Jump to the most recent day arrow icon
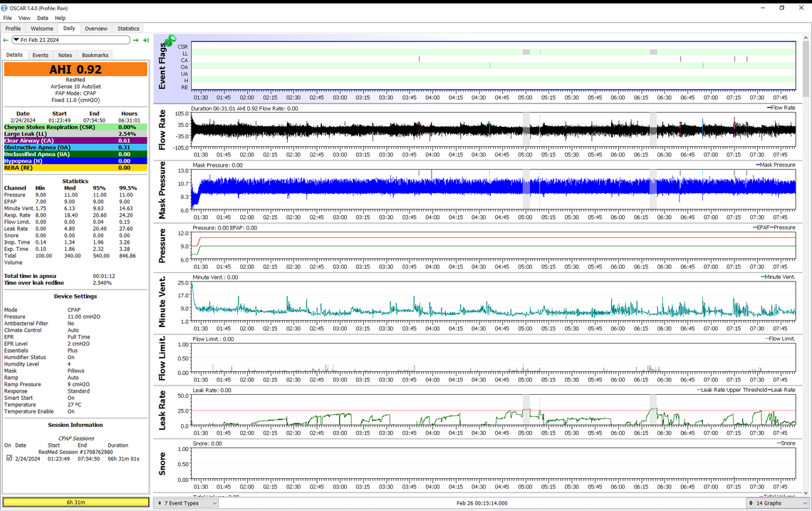Viewport: 812px width, 511px height. pos(146,40)
